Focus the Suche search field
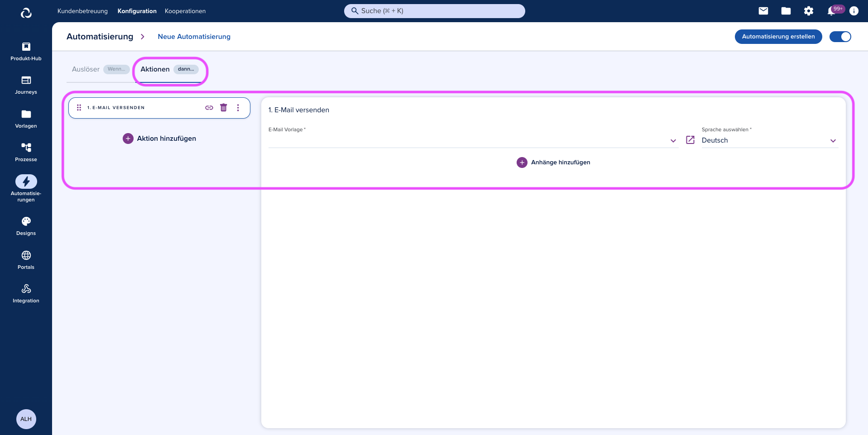The image size is (868, 435). [x=435, y=11]
